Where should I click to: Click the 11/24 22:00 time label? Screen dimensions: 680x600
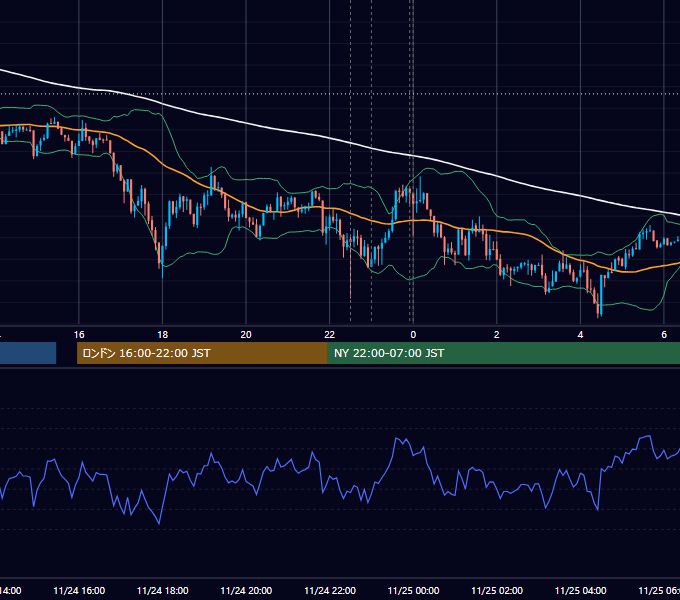330,590
